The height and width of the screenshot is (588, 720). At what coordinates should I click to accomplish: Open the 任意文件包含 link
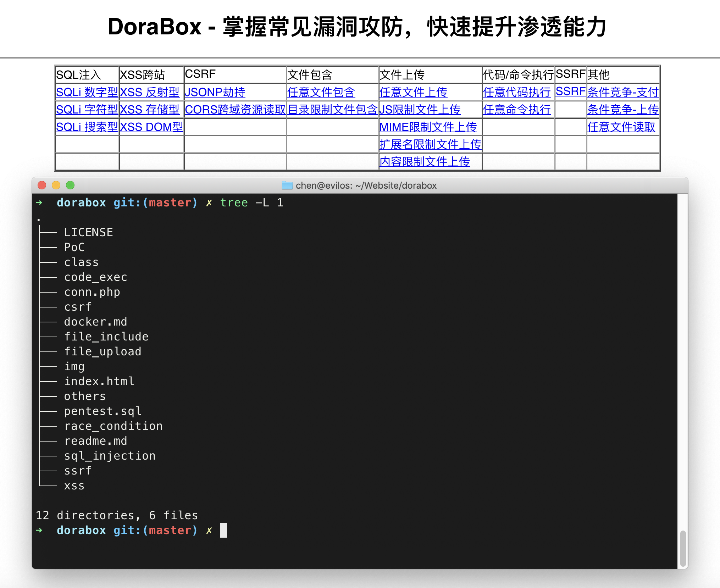(321, 92)
